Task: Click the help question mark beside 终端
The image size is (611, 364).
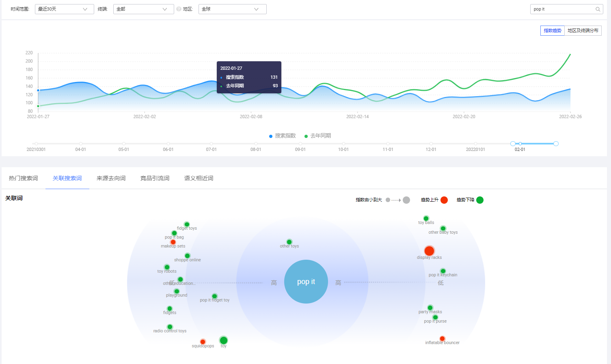Action: coord(179,9)
